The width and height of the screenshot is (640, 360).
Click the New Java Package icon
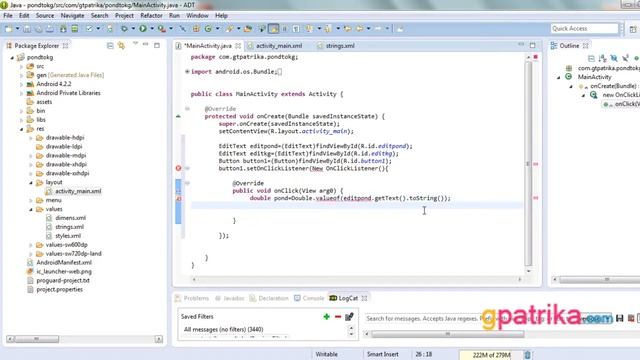(x=196, y=29)
